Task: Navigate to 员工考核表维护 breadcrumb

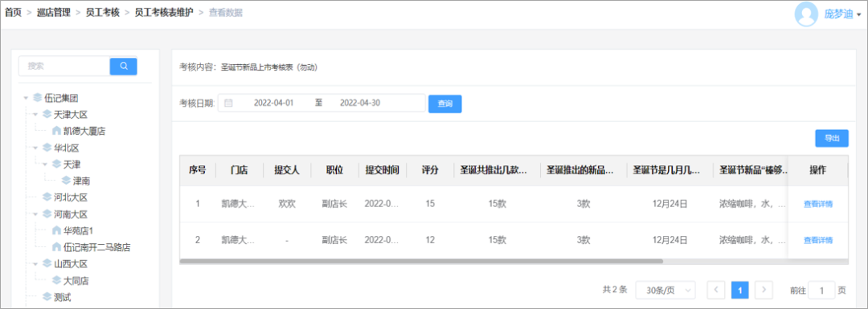Action: click(164, 13)
